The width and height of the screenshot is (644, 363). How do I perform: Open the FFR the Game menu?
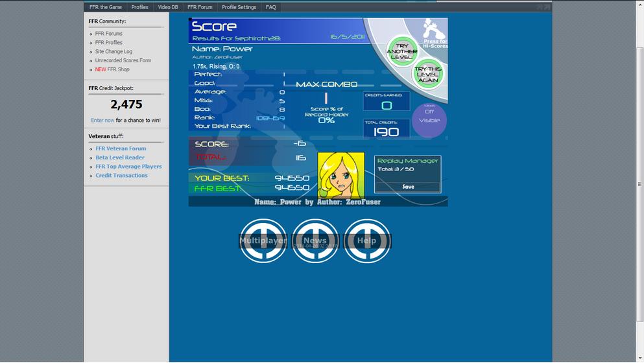(x=106, y=7)
